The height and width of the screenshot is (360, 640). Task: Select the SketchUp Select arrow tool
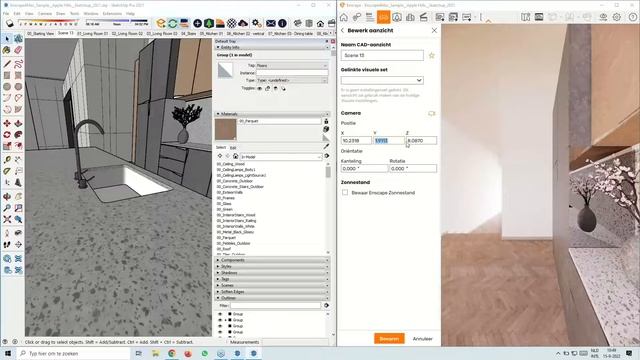7,39
